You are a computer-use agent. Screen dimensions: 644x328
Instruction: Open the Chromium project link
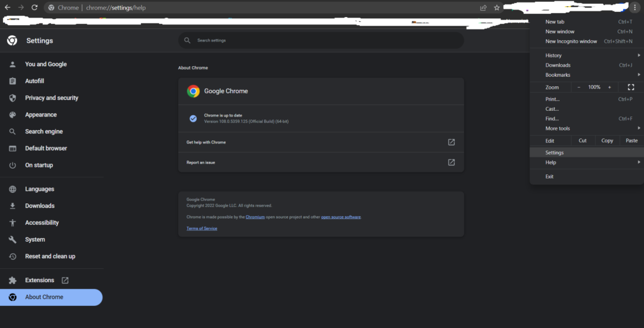click(x=255, y=217)
